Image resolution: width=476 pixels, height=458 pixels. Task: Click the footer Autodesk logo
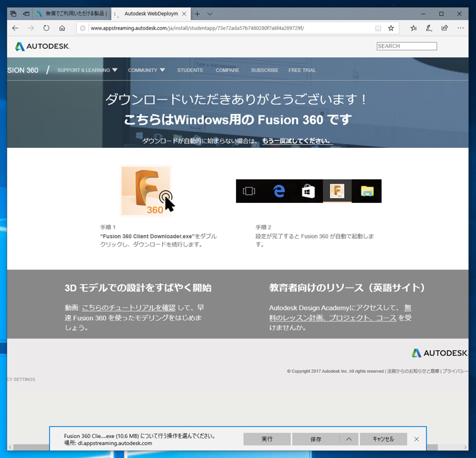click(440, 353)
